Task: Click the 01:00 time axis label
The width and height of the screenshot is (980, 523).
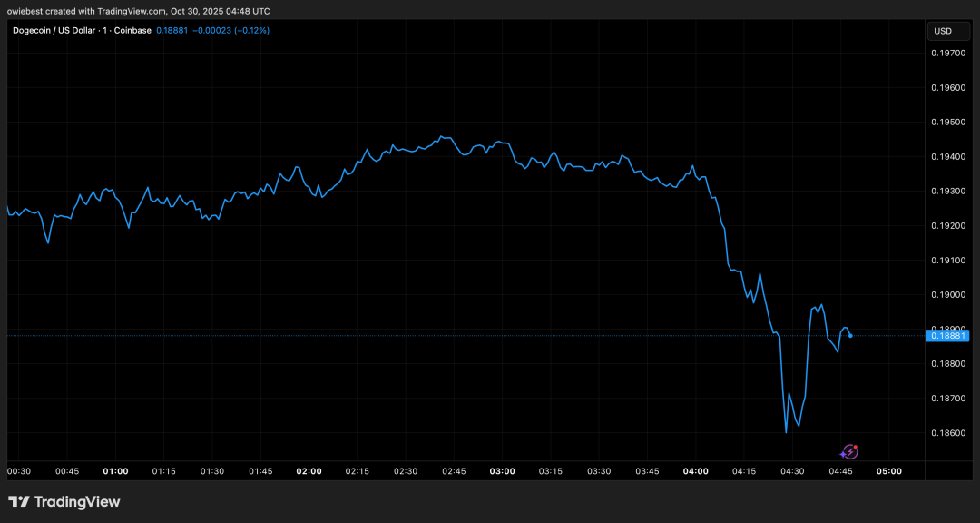Action: [115, 471]
